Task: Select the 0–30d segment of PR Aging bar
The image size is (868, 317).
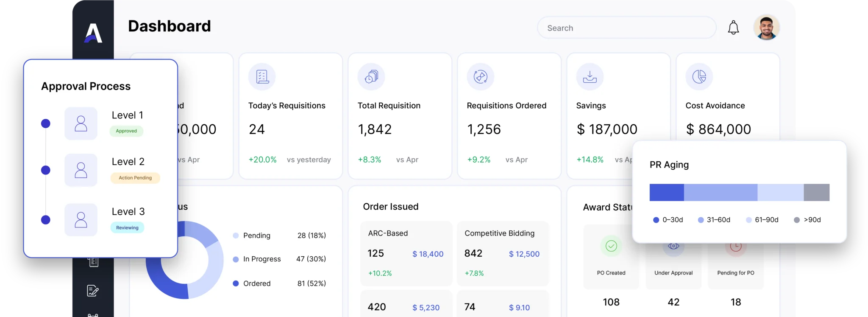Action: pos(667,192)
